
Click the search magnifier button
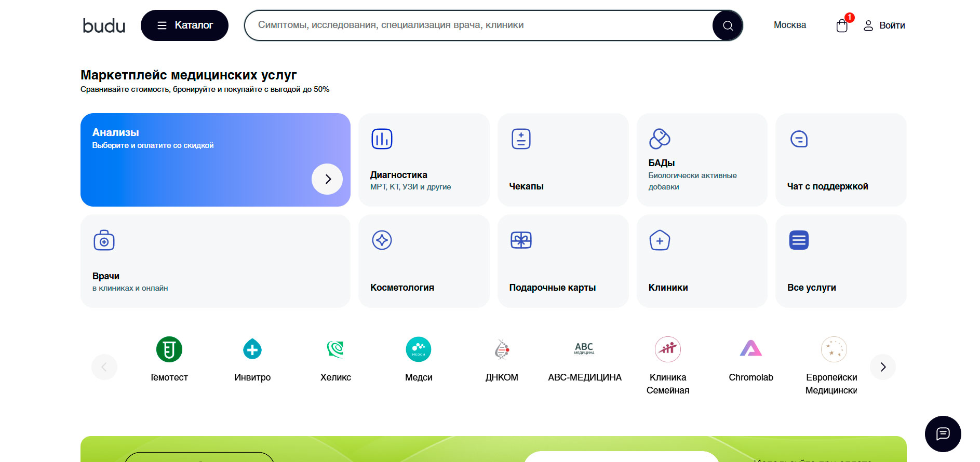click(x=728, y=25)
